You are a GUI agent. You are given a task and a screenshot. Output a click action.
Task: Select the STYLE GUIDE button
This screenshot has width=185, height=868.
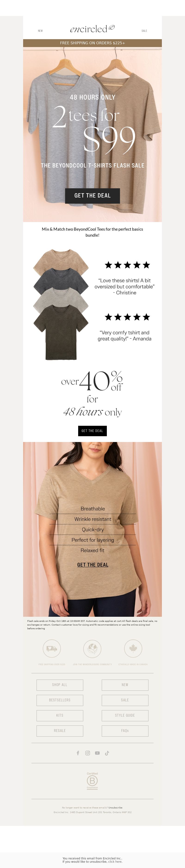click(x=125, y=715)
